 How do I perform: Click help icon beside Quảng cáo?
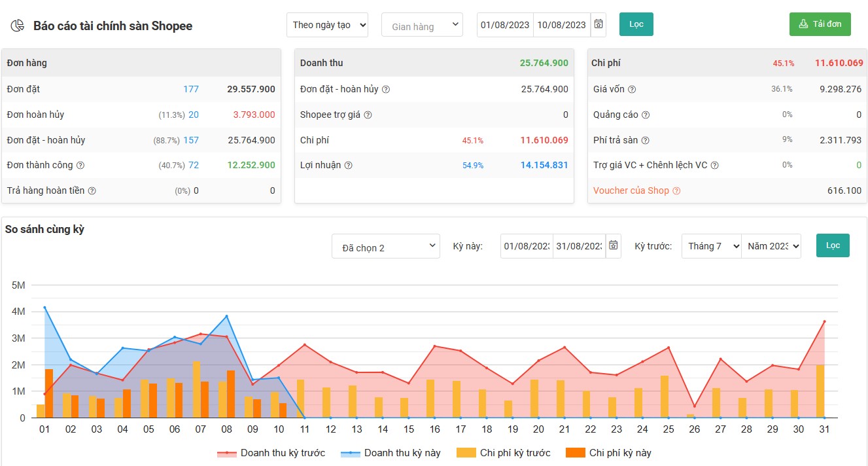coord(646,115)
